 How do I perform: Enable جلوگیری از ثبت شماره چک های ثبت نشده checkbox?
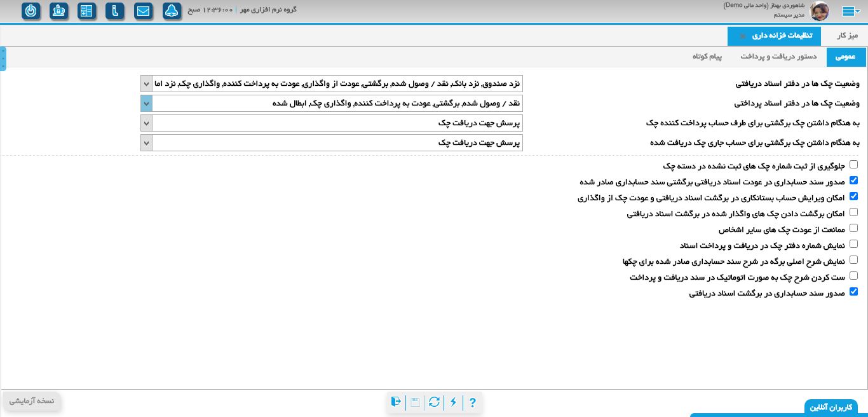(853, 165)
